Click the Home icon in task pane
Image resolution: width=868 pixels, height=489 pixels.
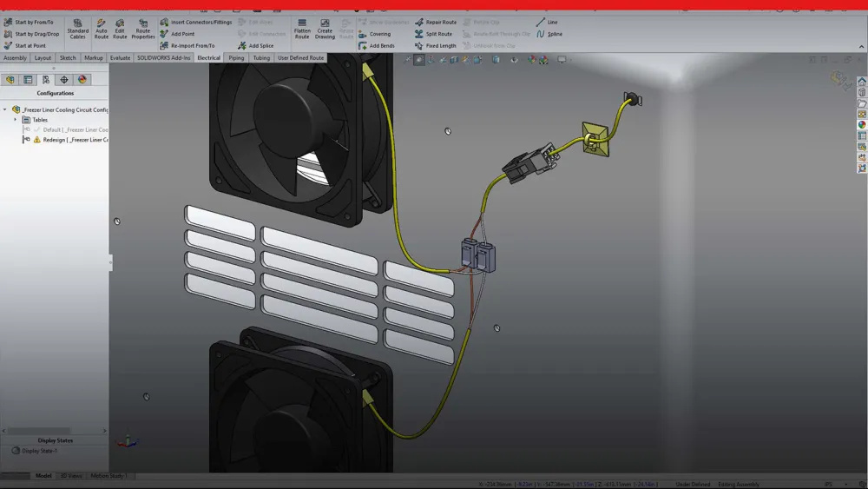(x=861, y=82)
